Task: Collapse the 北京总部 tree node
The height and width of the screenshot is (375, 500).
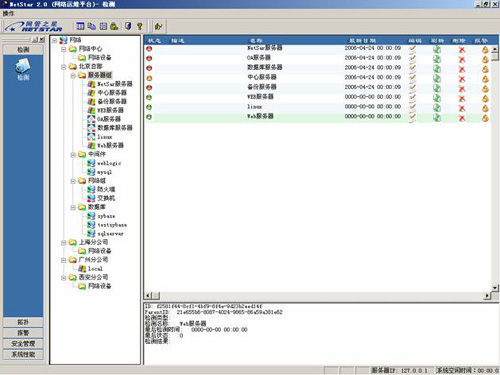Action: (x=63, y=67)
